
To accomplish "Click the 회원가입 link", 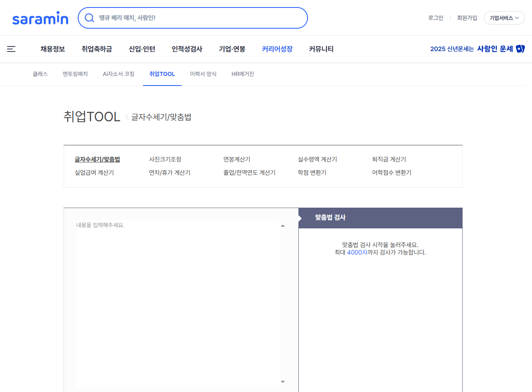I will pyautogui.click(x=467, y=17).
